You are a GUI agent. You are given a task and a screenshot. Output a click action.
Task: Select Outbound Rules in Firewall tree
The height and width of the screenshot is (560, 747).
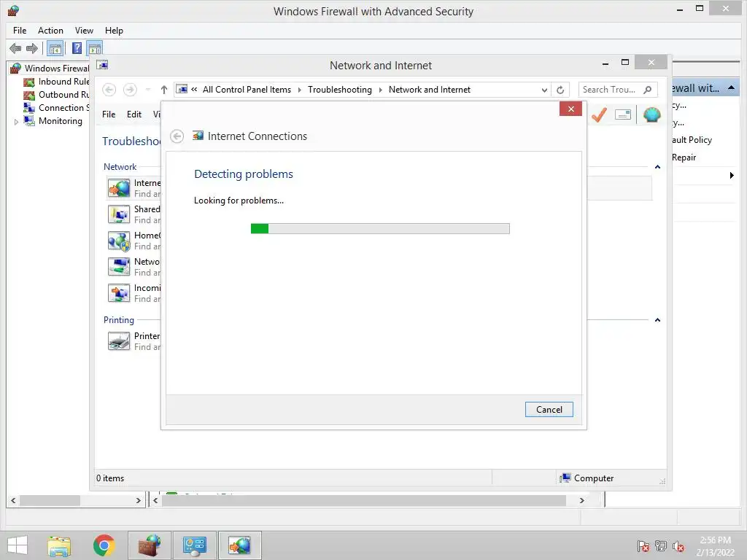coord(64,95)
